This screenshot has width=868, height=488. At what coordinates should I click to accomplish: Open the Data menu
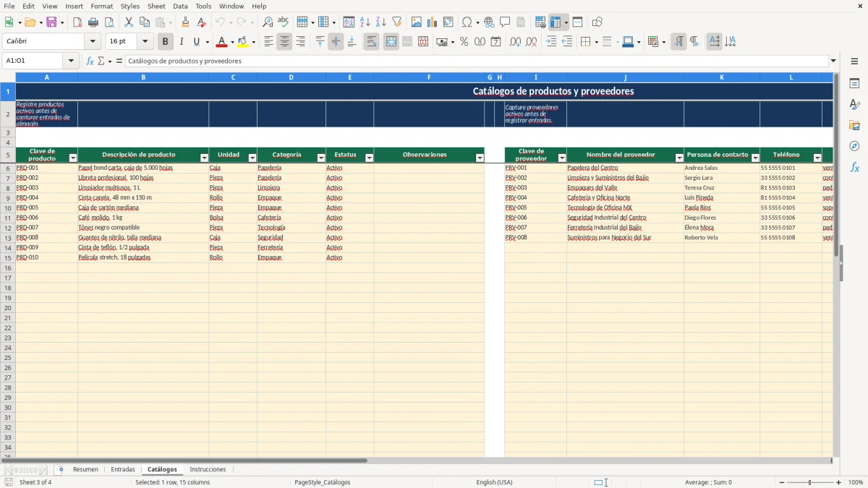point(180,6)
